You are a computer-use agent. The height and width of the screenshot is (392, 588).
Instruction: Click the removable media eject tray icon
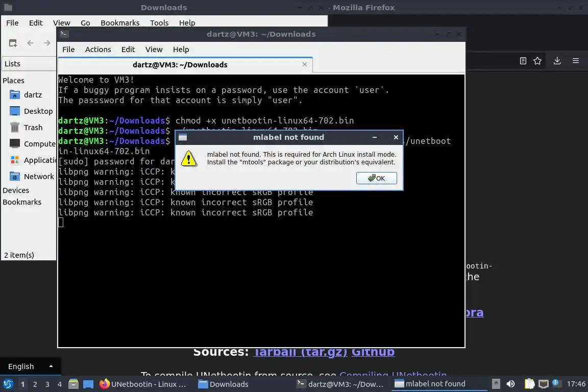[496, 384]
